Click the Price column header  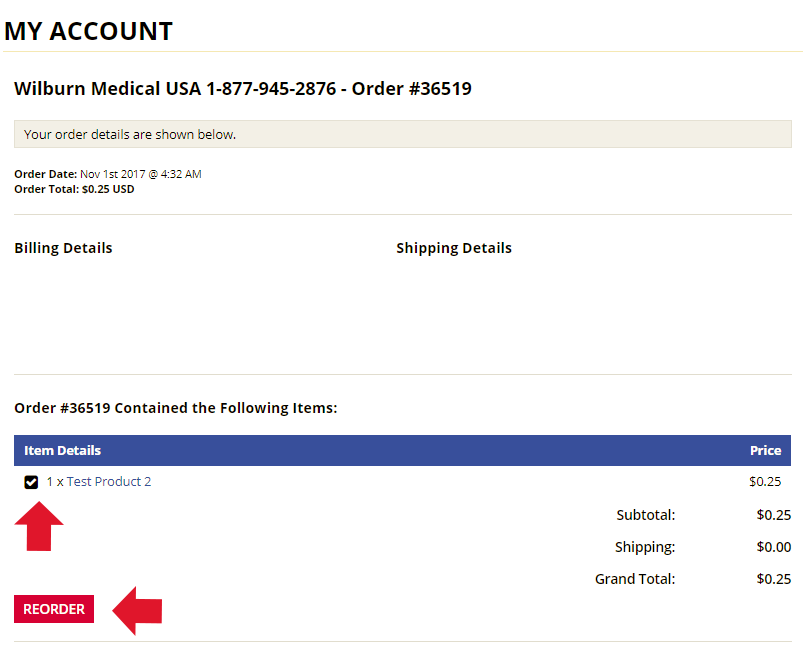click(x=765, y=450)
